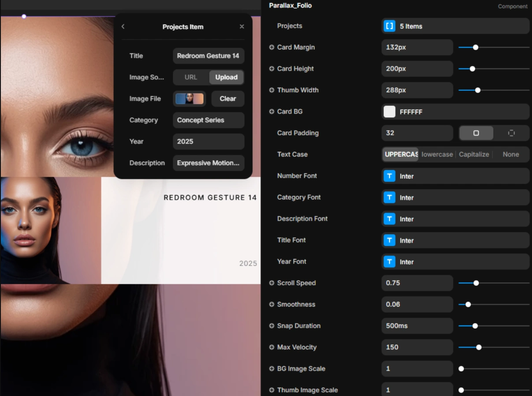Open the Description Font Inter selector

pyautogui.click(x=455, y=219)
